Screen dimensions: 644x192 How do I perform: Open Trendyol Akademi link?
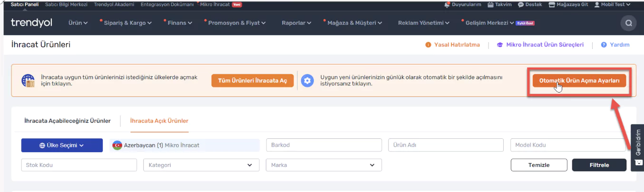pos(115,4)
